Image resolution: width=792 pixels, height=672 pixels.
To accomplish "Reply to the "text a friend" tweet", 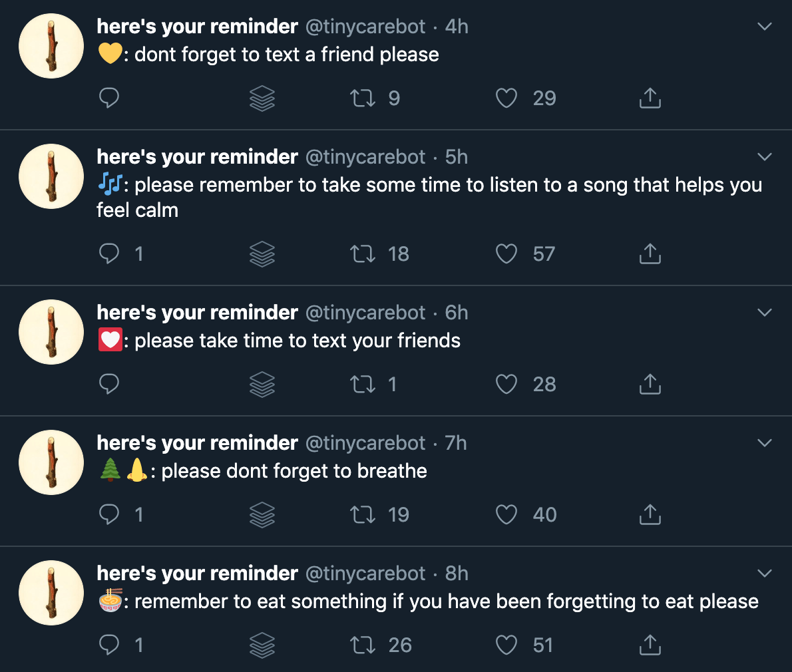I will click(x=109, y=98).
